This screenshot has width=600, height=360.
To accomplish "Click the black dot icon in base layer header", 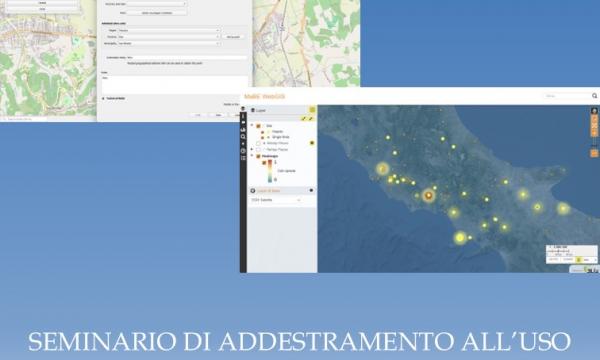I will 311,190.
